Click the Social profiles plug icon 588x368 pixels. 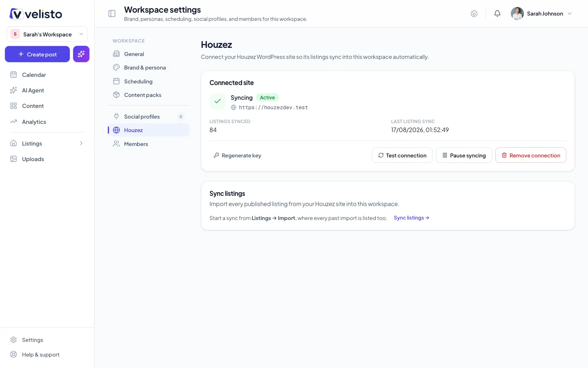pos(116,117)
